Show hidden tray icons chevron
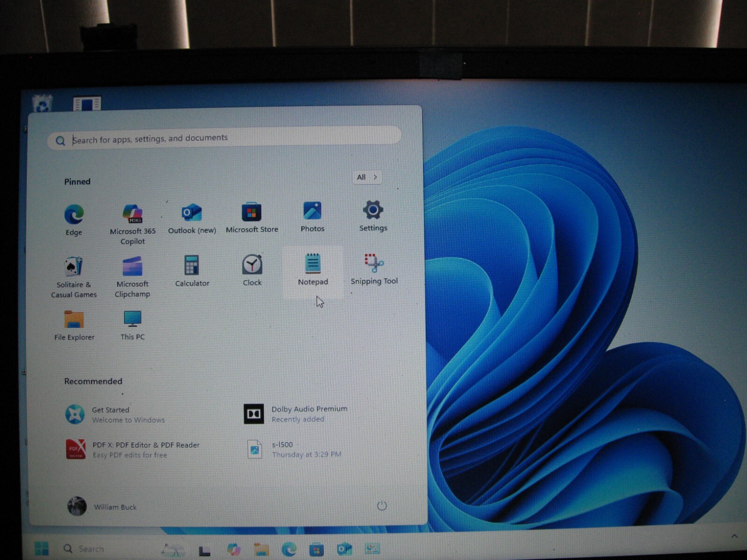Image resolution: width=747 pixels, height=560 pixels. coord(734,536)
